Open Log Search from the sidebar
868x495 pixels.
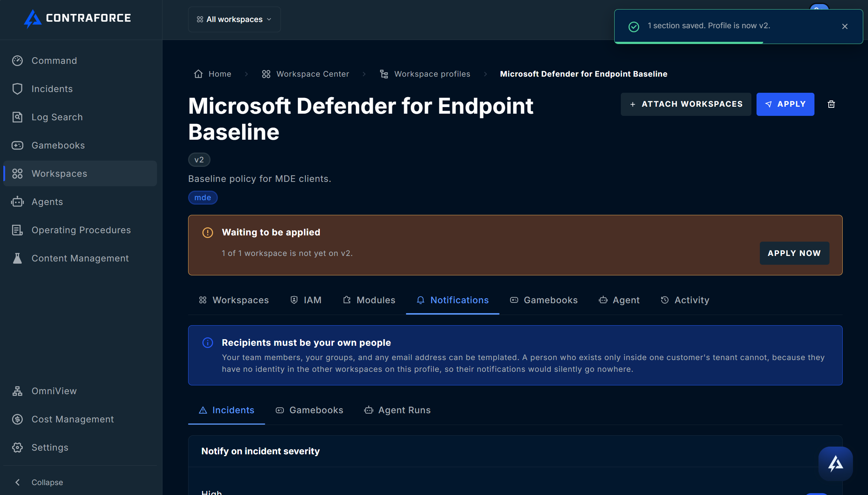pos(80,117)
